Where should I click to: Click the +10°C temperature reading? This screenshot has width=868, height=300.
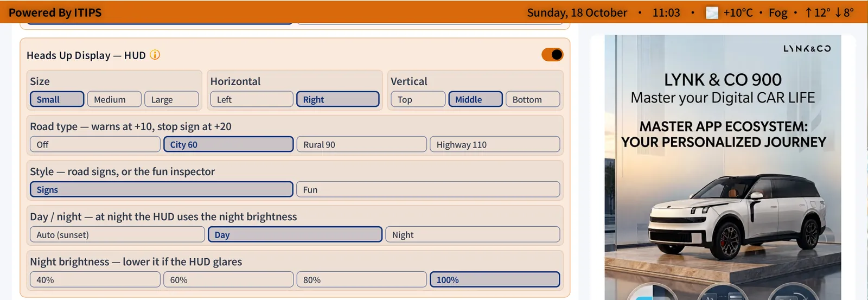(x=738, y=12)
